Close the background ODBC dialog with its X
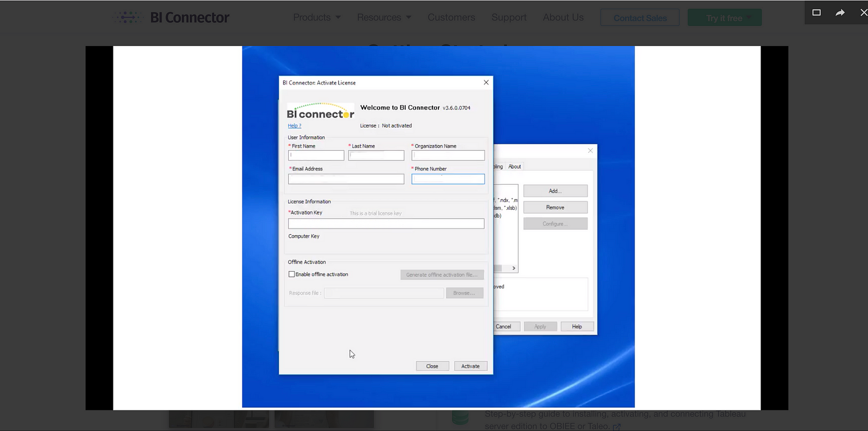This screenshot has width=868, height=431. click(590, 151)
